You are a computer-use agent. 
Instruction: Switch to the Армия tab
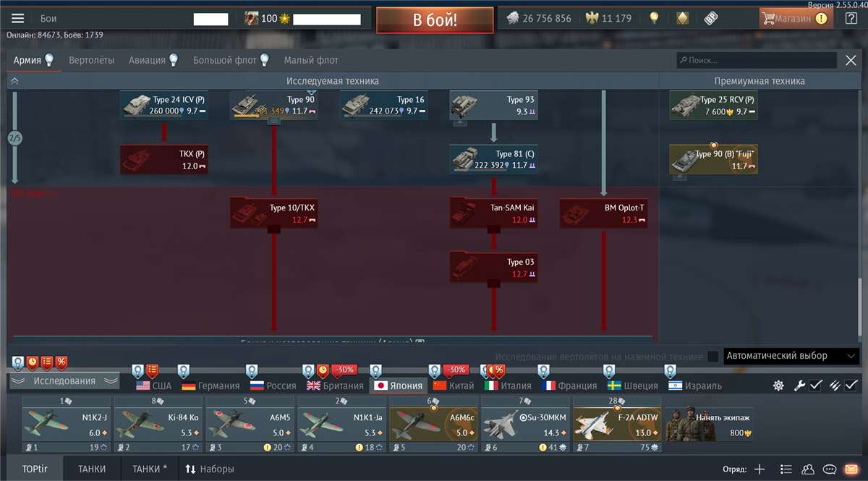point(33,60)
